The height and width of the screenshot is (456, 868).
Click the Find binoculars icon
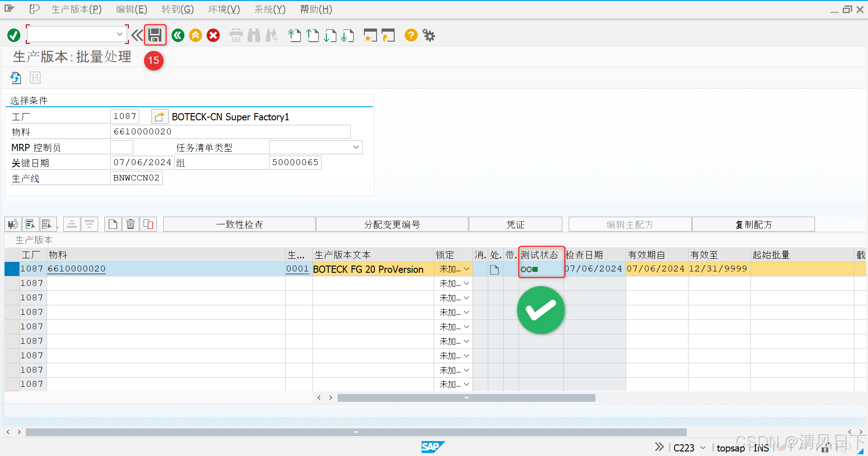[254, 35]
